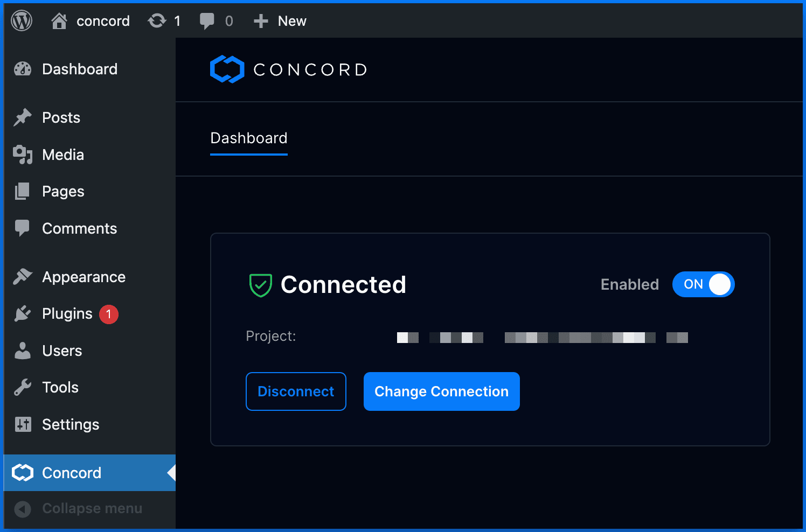806x532 pixels.
Task: Open the Plugins menu with update badge
Action: tap(67, 314)
